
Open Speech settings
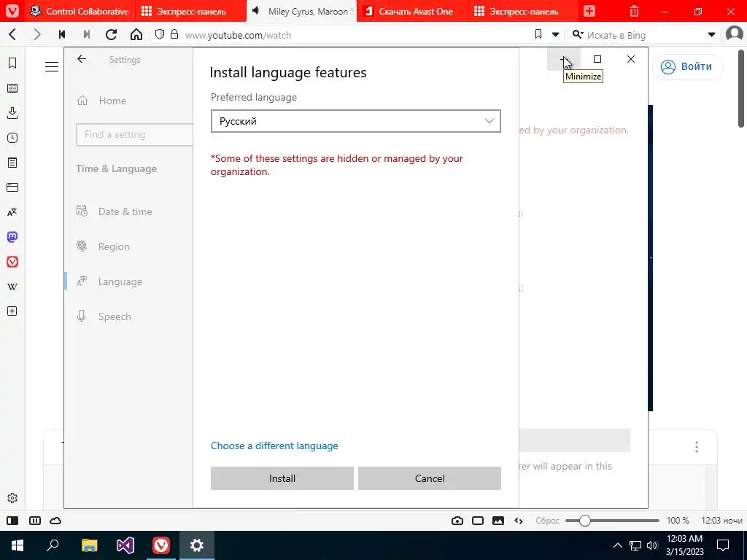pyautogui.click(x=115, y=316)
